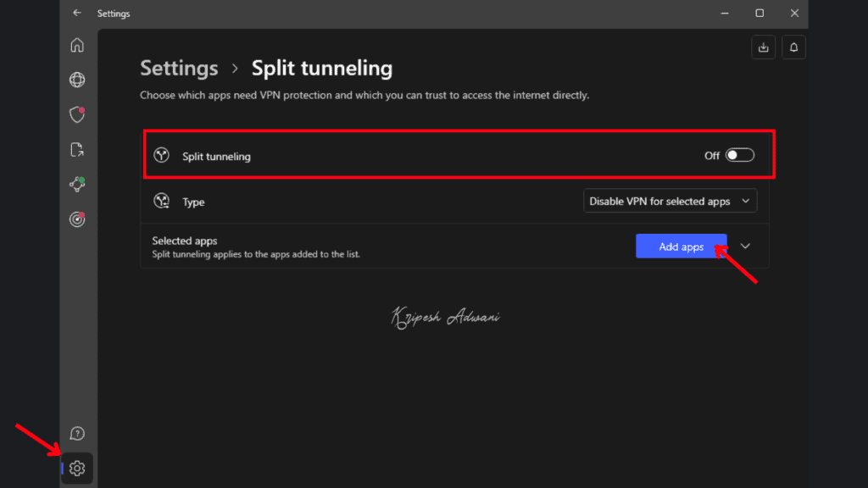
Task: Click the Selected apps chevron arrow
Action: pyautogui.click(x=744, y=246)
